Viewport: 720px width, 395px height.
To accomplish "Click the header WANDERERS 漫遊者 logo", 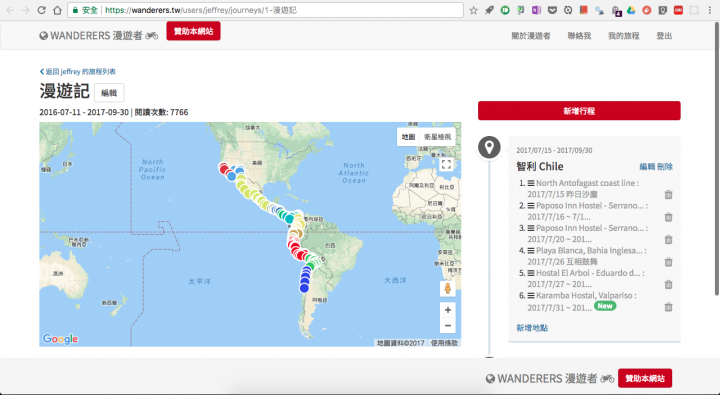I will click(x=99, y=36).
